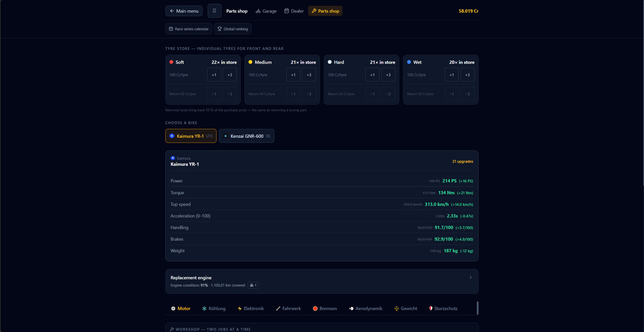644x332 pixels.
Task: Click the red disc icon on Bremsen
Action: 315,309
